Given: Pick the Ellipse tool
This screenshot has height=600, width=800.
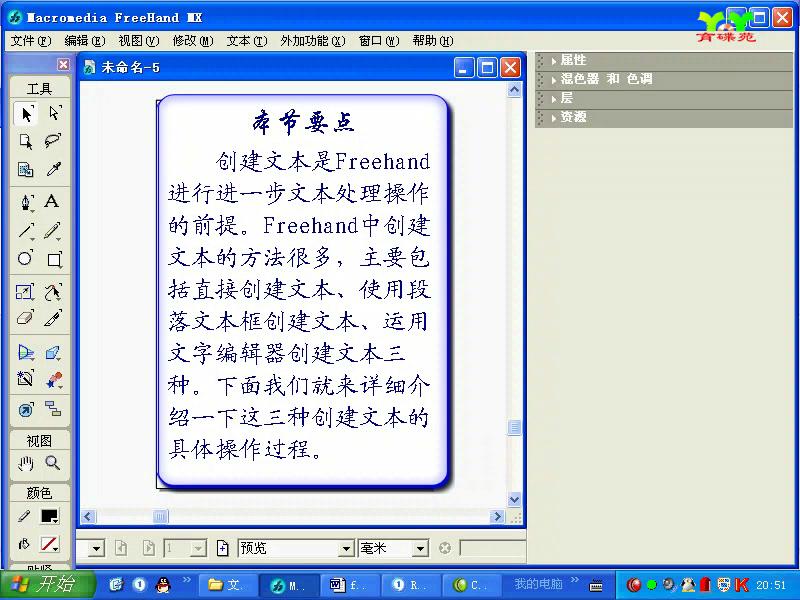Looking at the screenshot, I should (25, 259).
